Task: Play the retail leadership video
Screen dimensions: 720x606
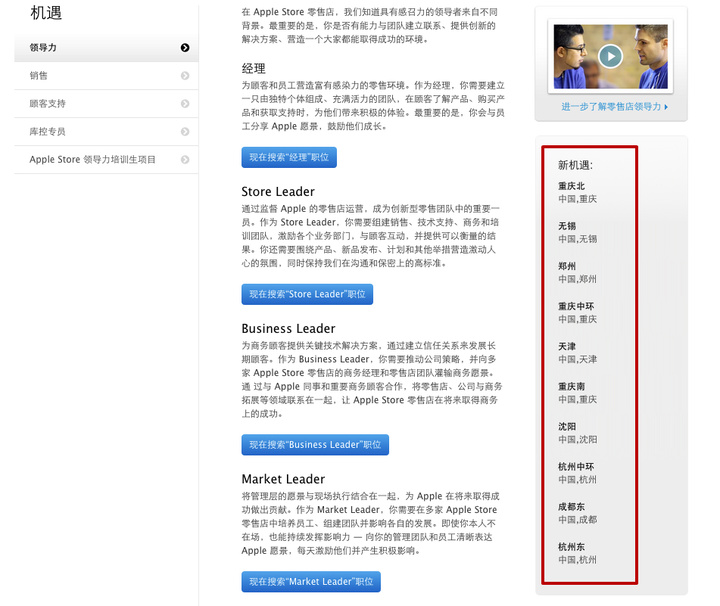Action: click(x=610, y=56)
